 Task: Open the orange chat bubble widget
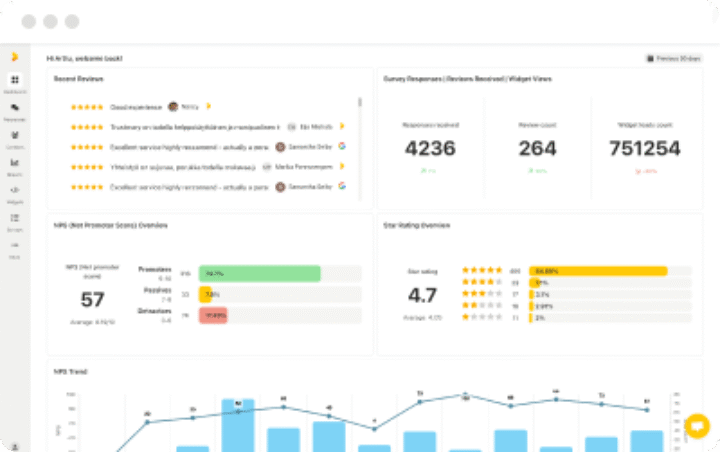697,426
